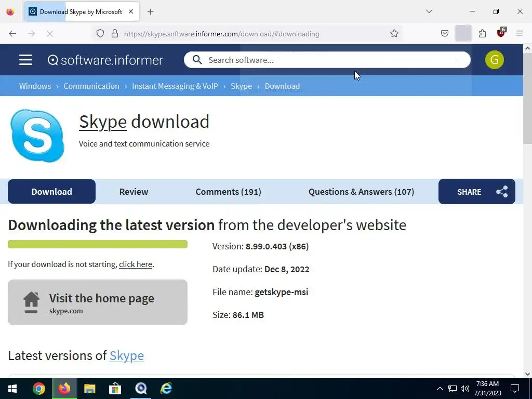The width and height of the screenshot is (532, 399).
Task: Click the share icon on SHARE button
Action: click(x=502, y=192)
